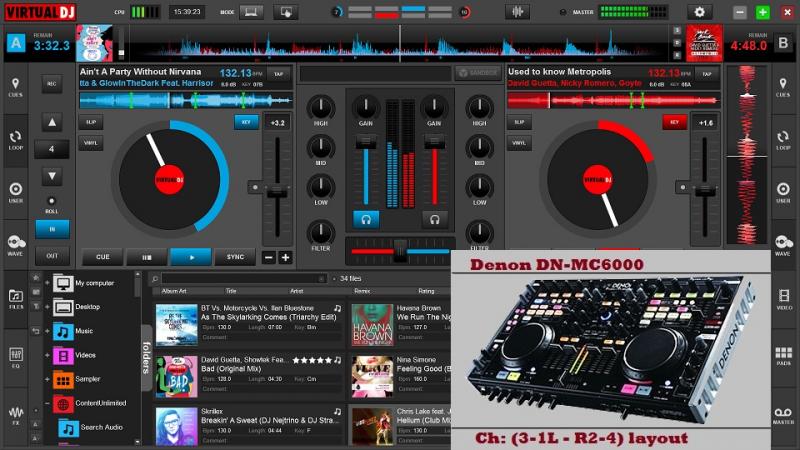Click the laptop mode icon in top bar
Screen dimensions: 800x450
click(x=251, y=12)
